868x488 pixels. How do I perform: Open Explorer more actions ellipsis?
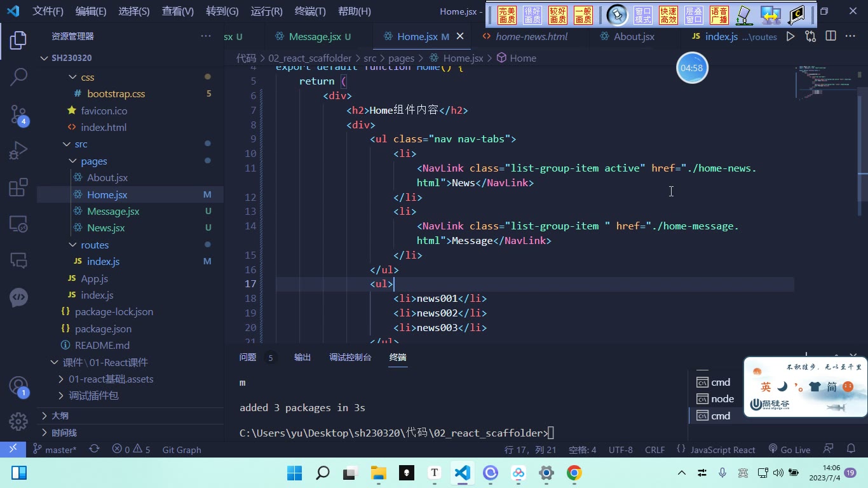pos(206,36)
